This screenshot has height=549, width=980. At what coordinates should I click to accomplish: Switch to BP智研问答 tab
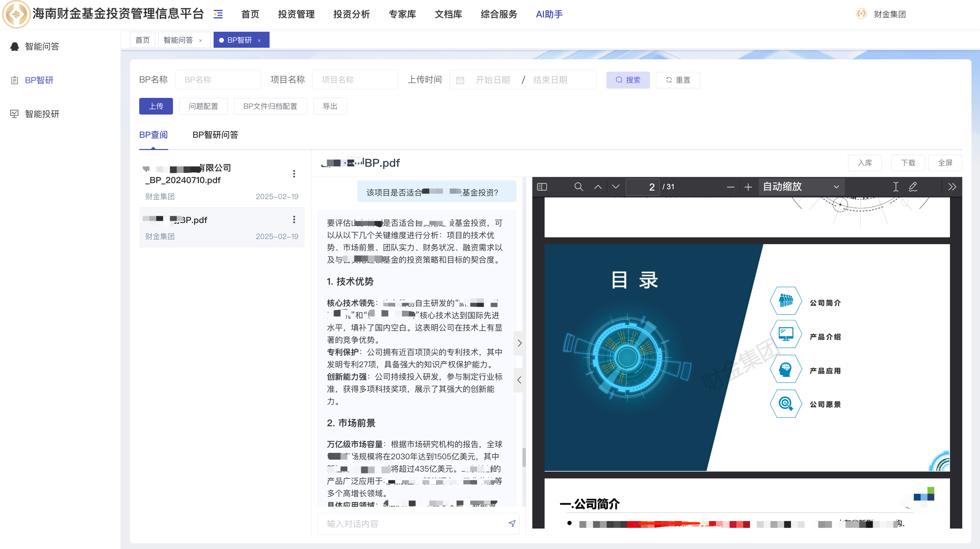coord(215,135)
